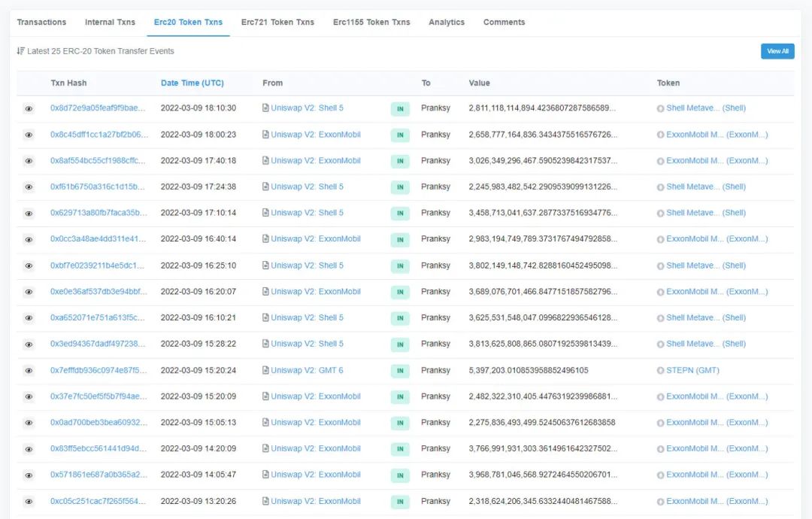Click token icon in the 18:10:30 Shell Metaverse row
This screenshot has height=519, width=812.
660,108
